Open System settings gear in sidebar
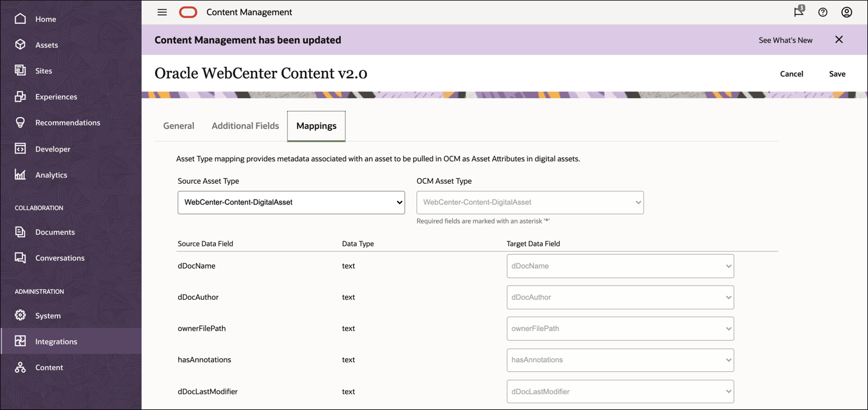This screenshot has height=410, width=868. [x=21, y=315]
